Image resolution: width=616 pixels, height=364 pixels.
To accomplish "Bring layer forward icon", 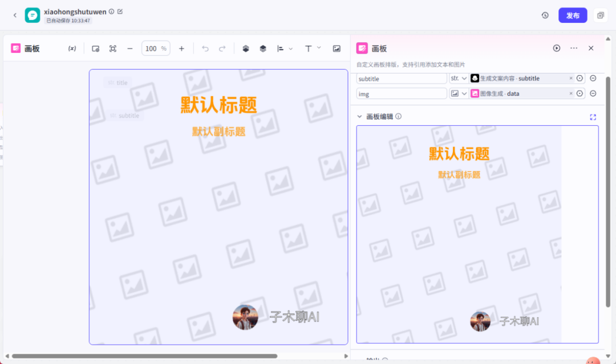I will (246, 48).
